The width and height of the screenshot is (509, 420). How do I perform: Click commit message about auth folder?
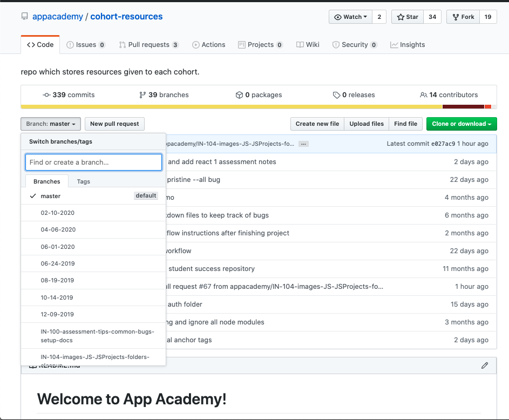click(185, 304)
